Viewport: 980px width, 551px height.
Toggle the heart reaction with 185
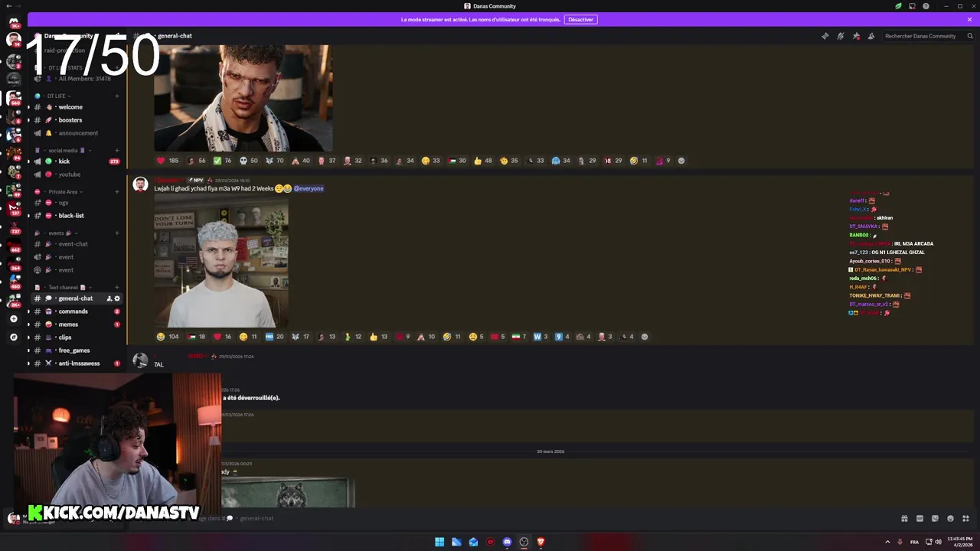tap(168, 161)
